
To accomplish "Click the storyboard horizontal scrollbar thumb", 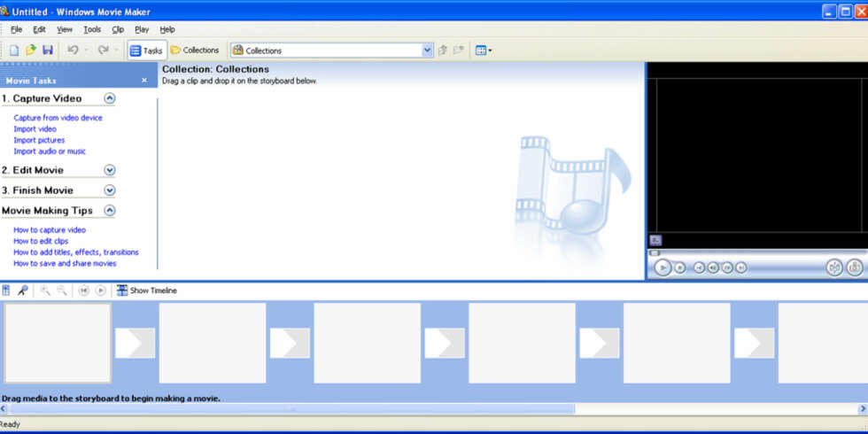I will (292, 409).
